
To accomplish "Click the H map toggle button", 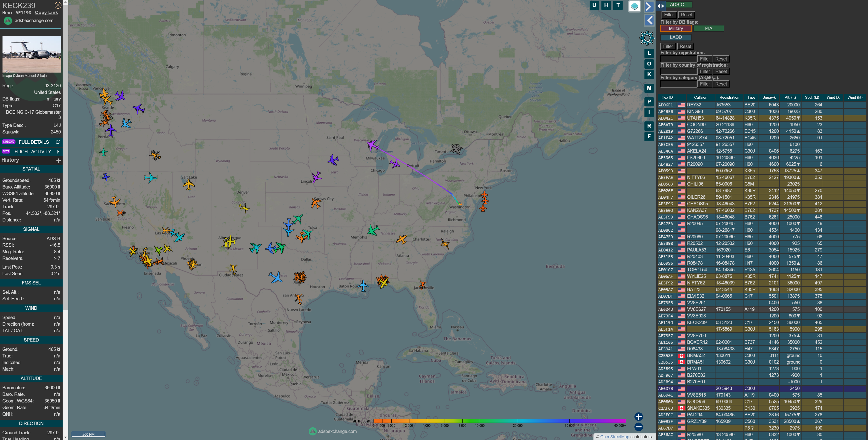I will click(606, 5).
